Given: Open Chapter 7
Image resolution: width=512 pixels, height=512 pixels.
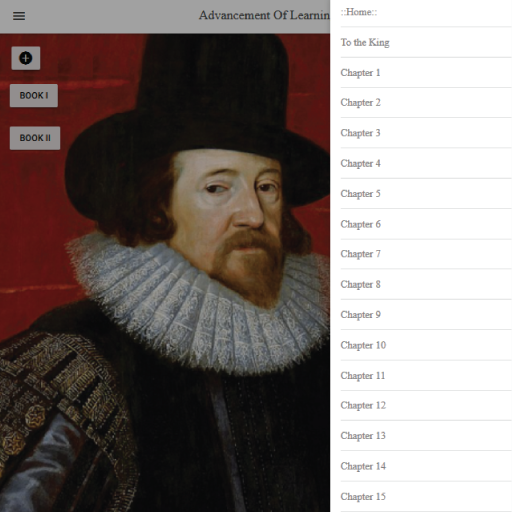Looking at the screenshot, I should (426, 254).
